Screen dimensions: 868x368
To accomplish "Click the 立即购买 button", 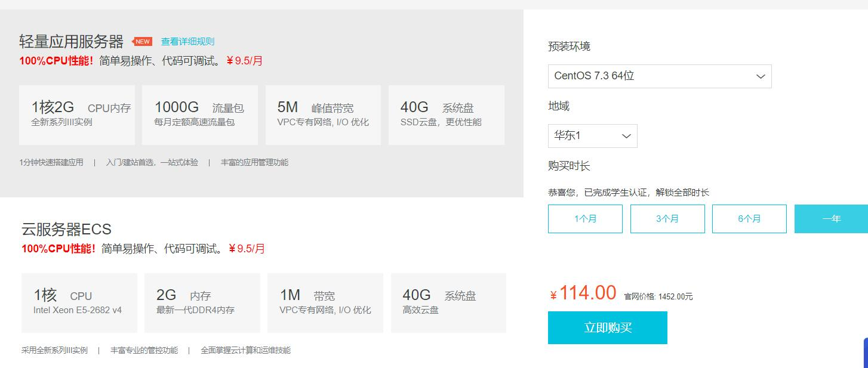I will coord(608,327).
